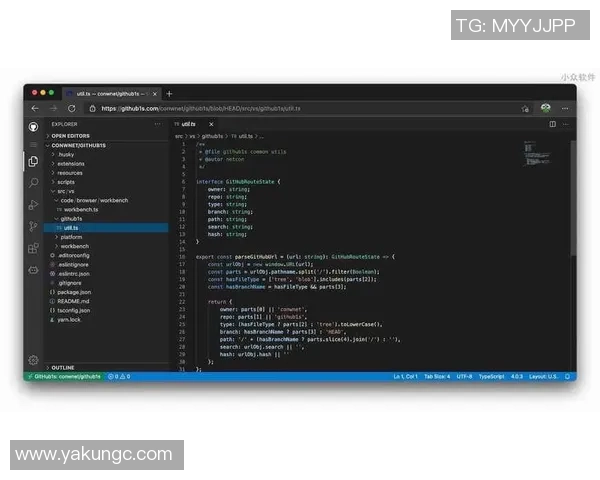Open the GitHub icon in activity bar
This screenshot has width=600, height=480.
coord(33,126)
